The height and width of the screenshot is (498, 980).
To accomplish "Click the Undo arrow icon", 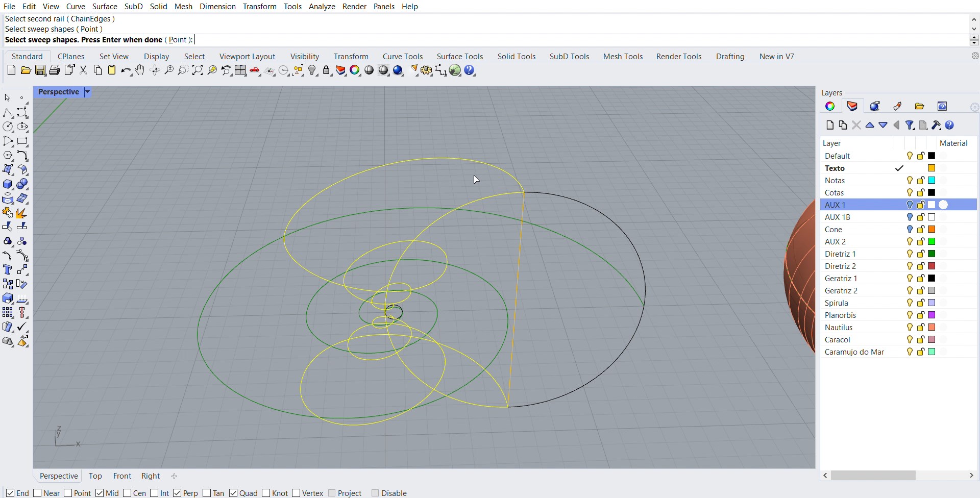I will [x=126, y=70].
